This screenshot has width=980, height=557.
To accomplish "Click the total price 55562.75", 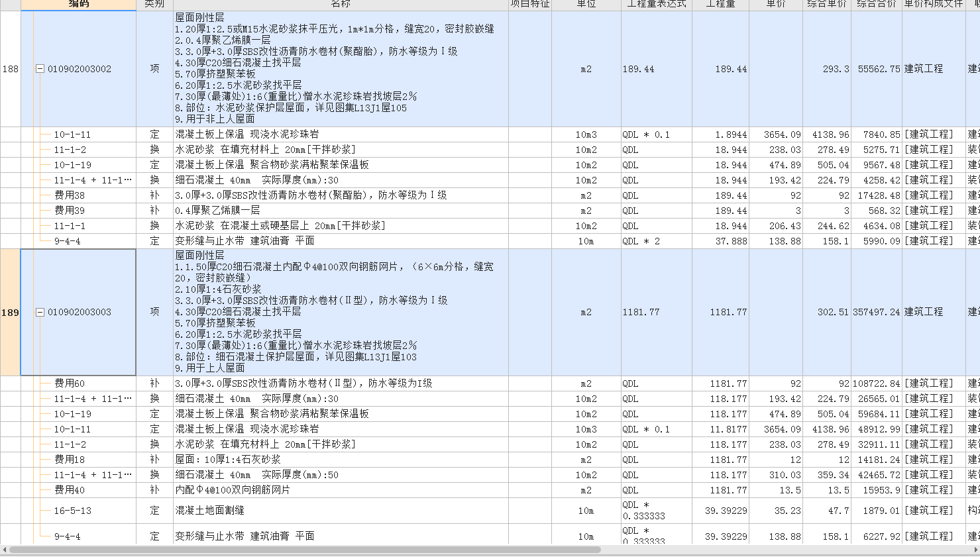I will 879,69.
